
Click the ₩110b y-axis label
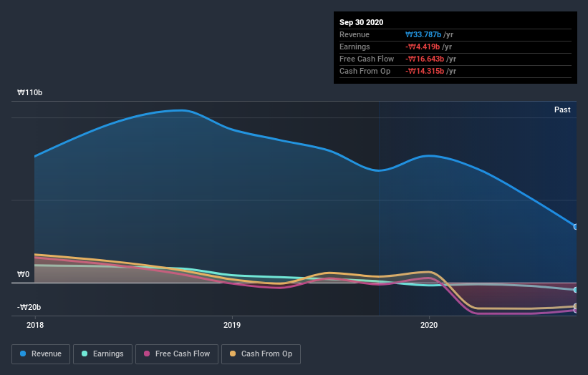coord(29,92)
